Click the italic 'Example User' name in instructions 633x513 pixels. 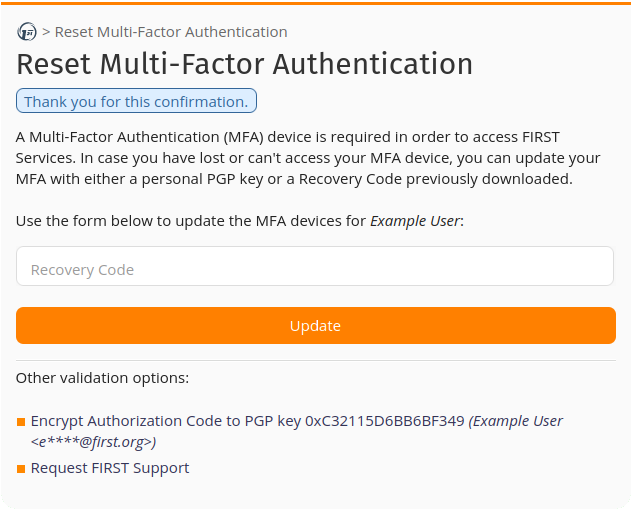[415, 221]
